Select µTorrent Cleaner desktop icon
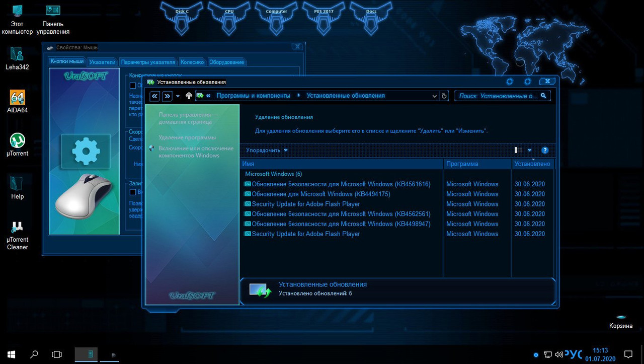The image size is (644, 364). click(x=17, y=235)
